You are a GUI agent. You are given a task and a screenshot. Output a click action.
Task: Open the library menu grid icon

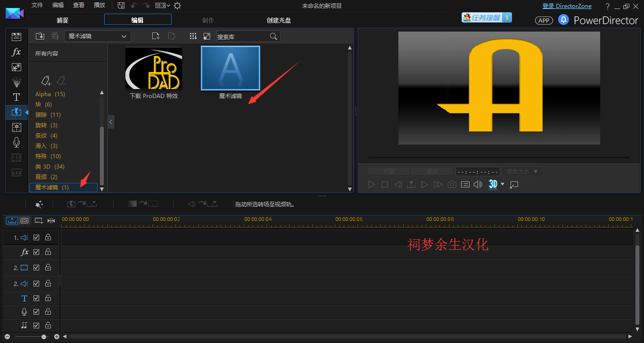193,36
